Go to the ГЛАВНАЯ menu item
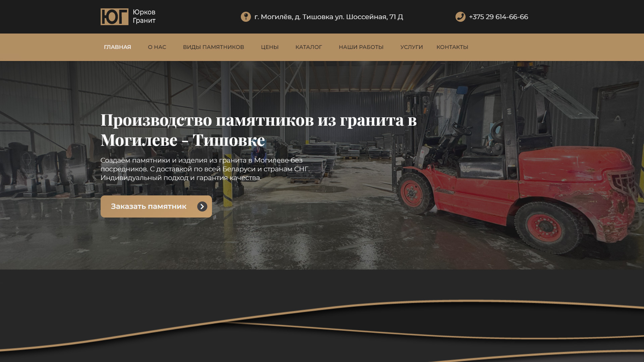 (117, 47)
